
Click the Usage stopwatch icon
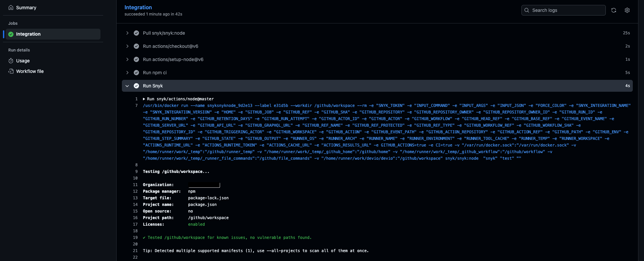pyautogui.click(x=11, y=61)
